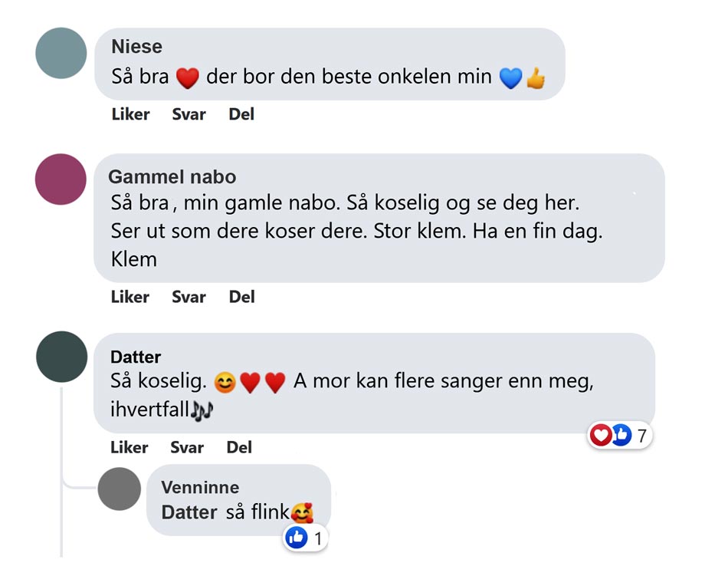This screenshot has width=728, height=566.
Task: Click the music notes emoji in Datter's comment
Action: click(202, 410)
